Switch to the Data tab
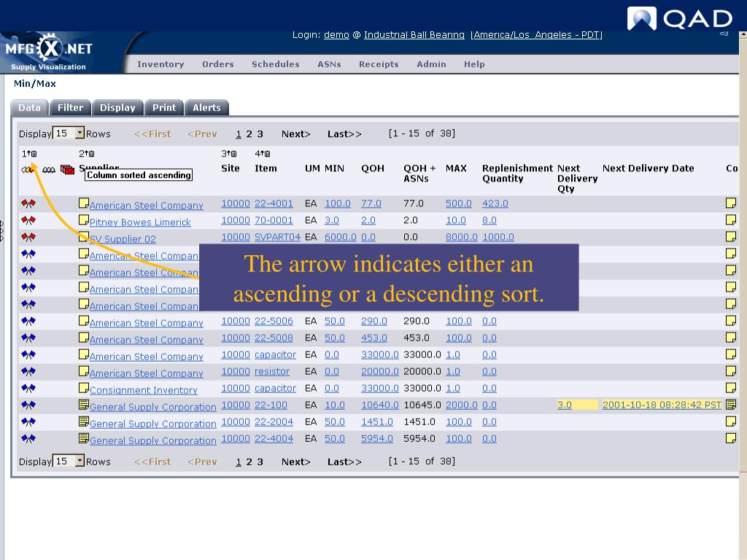The image size is (747, 560). (x=29, y=108)
